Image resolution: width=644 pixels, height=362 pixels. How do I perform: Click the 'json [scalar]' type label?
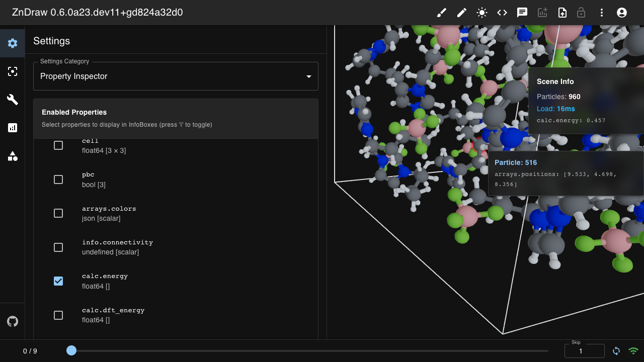101,218
